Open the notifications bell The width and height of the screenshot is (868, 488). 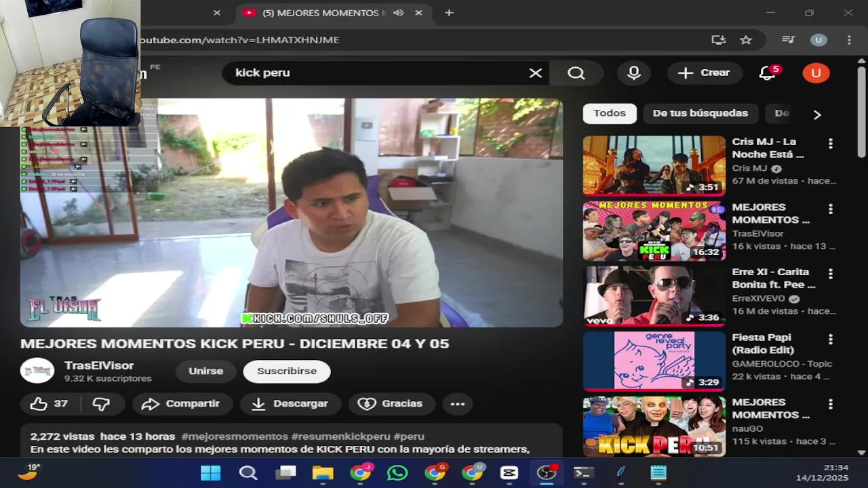tap(768, 73)
